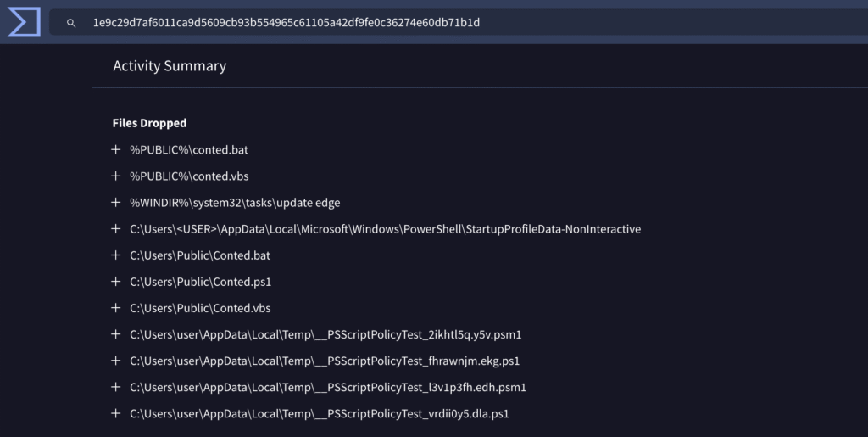Open plus icon for l3v1p3fh.edh.psm1
This screenshot has width=868, height=437.
116,387
